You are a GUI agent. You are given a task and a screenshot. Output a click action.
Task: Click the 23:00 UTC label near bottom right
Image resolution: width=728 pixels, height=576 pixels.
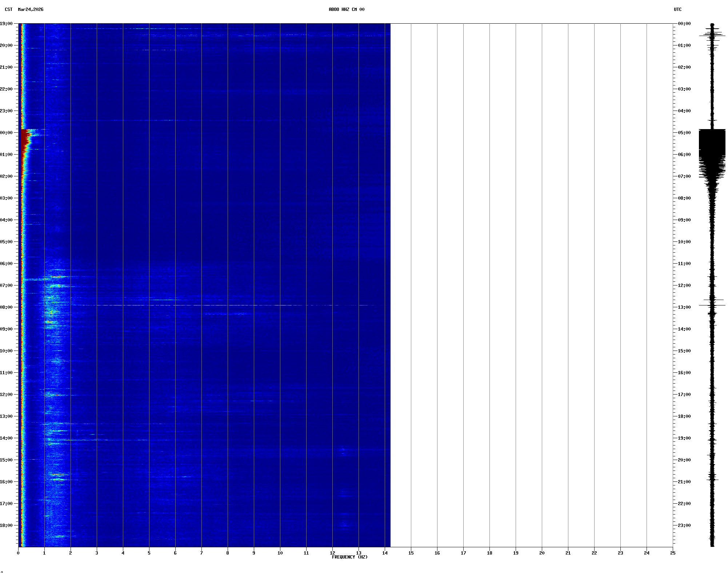tap(684, 525)
